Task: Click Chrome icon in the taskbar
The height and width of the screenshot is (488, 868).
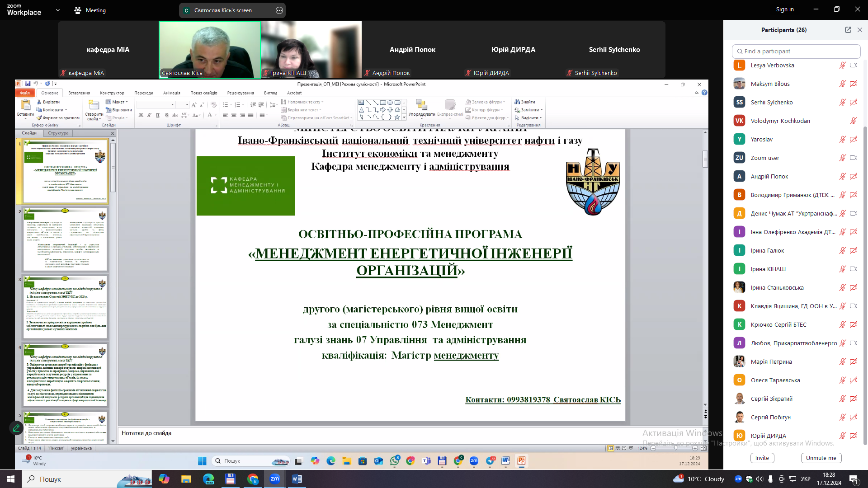Action: (253, 479)
